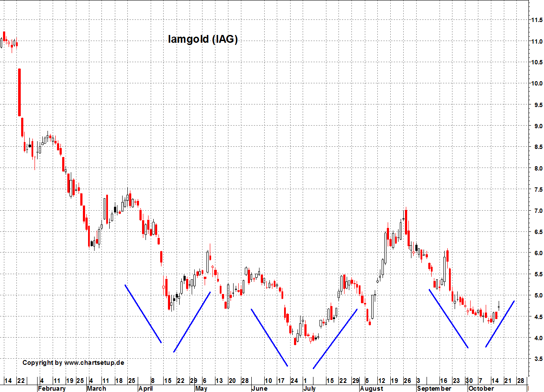Click the 21 date label in October

pyautogui.click(x=508, y=381)
